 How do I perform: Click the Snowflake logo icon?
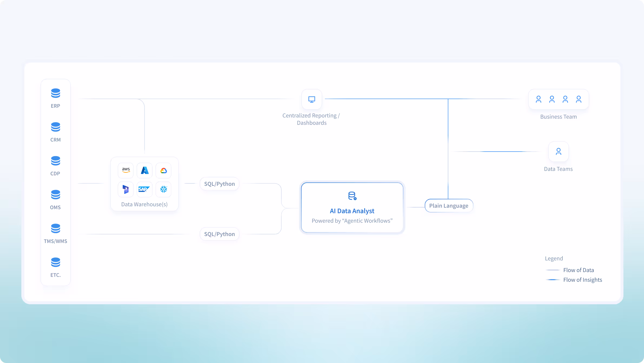[164, 189]
